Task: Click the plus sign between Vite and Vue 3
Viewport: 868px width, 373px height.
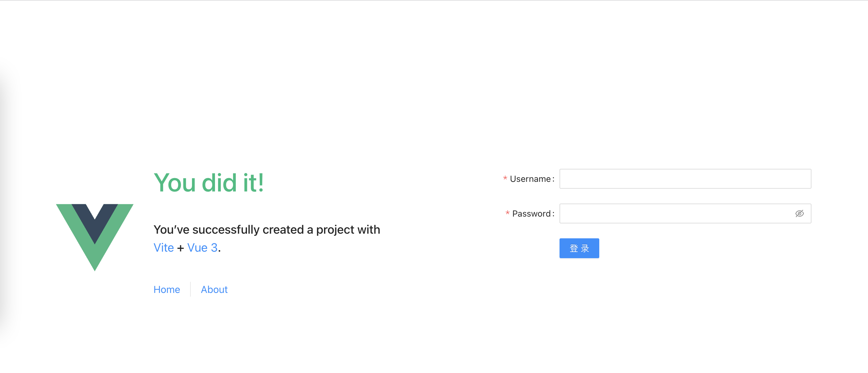Action: (180, 248)
